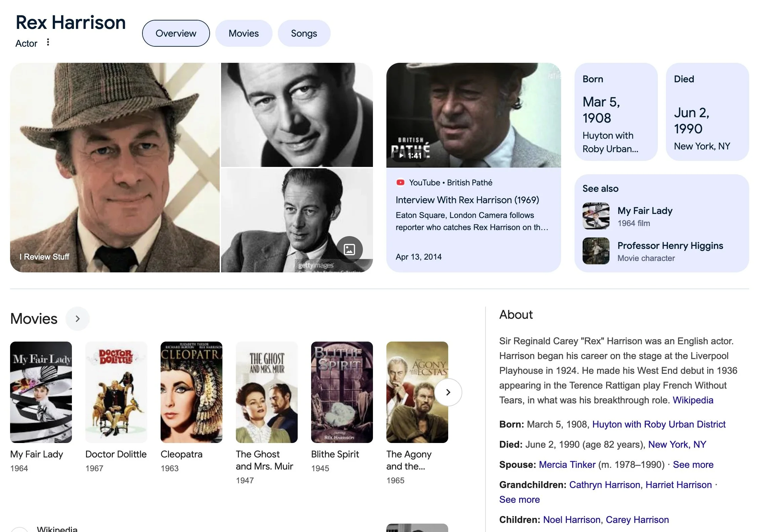Click the Doctor Dolittle movie poster
This screenshot has width=760, height=532.
click(x=116, y=392)
